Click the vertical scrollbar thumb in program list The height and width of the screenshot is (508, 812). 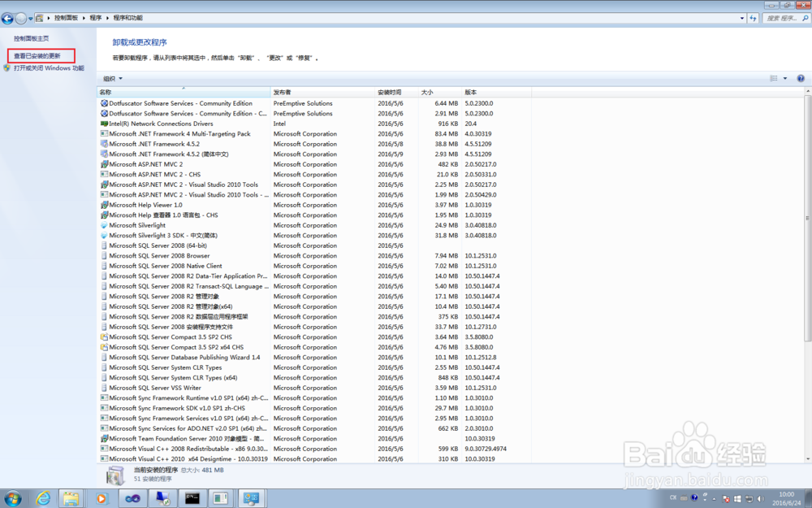click(x=808, y=218)
